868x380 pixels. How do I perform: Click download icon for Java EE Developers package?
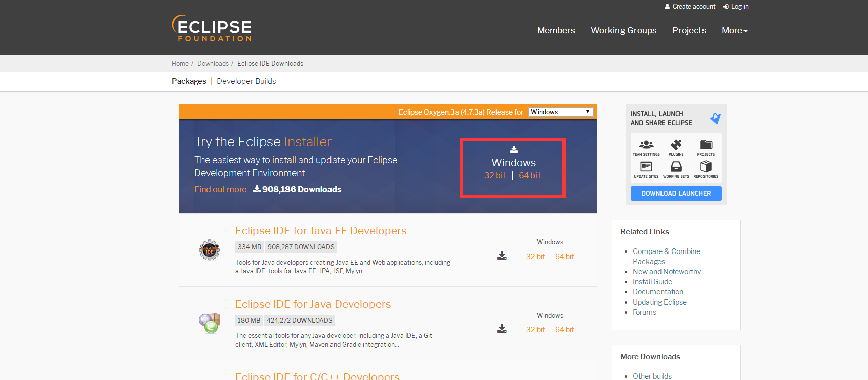(502, 256)
